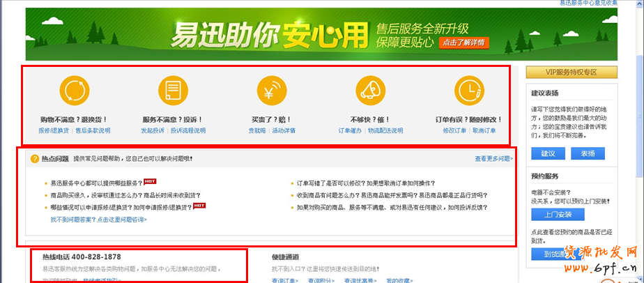Image resolution: width=644 pixels, height=283 pixels.
Task: Click the 修改订单 link
Action: pyautogui.click(x=454, y=130)
